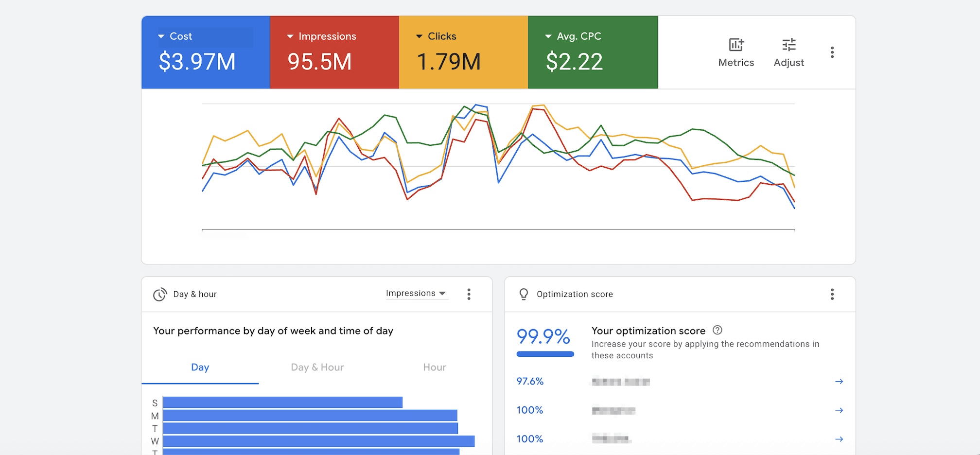This screenshot has height=455, width=980.
Task: Click 'Your performance by day of week' heading
Action: pyautogui.click(x=273, y=331)
